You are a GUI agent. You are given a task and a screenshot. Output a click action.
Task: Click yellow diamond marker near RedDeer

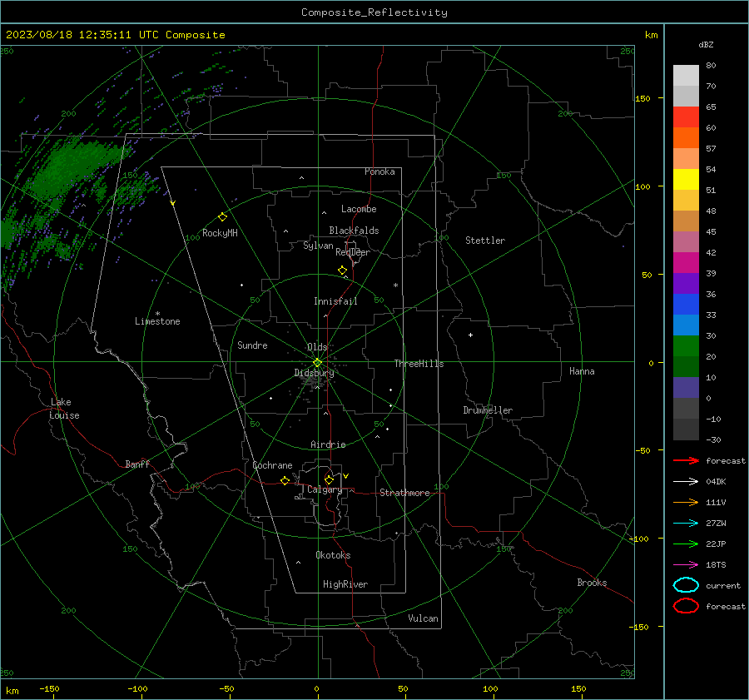(342, 271)
